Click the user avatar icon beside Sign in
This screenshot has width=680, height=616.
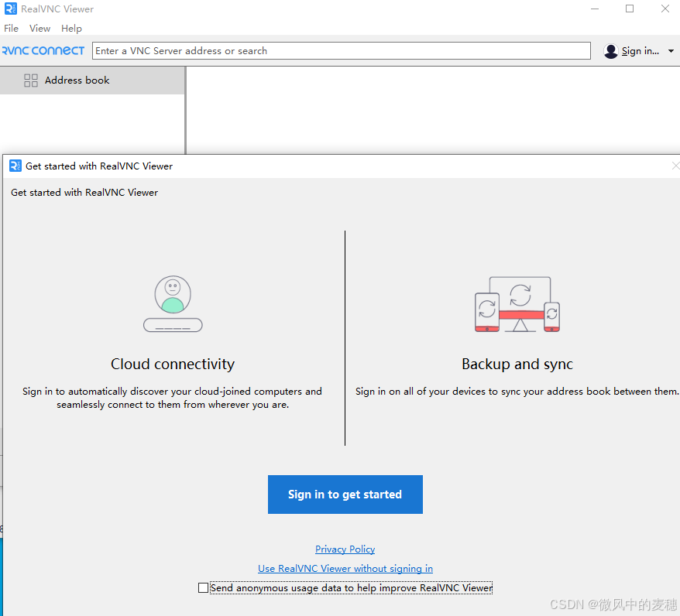tap(610, 51)
